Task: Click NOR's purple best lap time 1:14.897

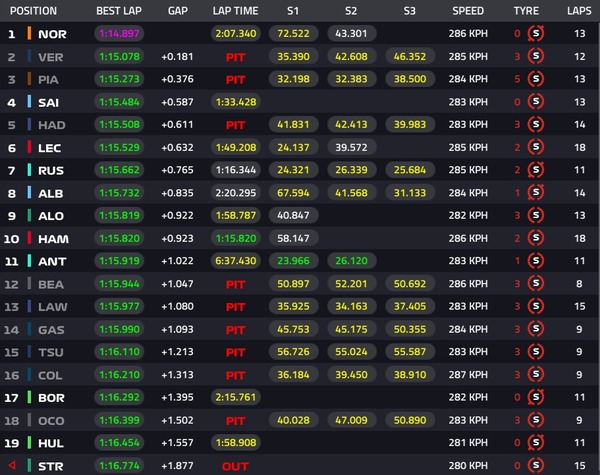Action: (x=120, y=34)
